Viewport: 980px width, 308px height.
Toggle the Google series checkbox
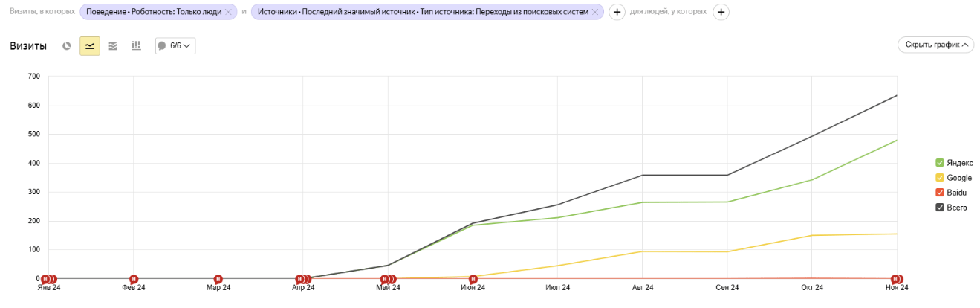pyautogui.click(x=940, y=178)
